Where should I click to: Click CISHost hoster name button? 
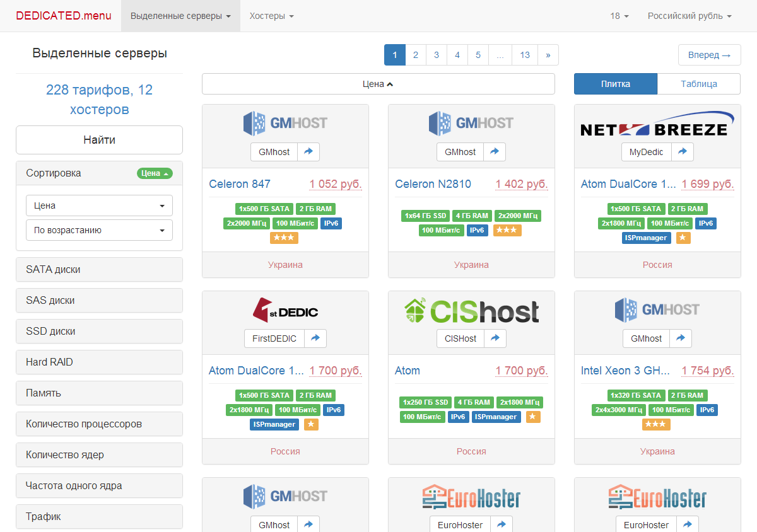tap(461, 338)
